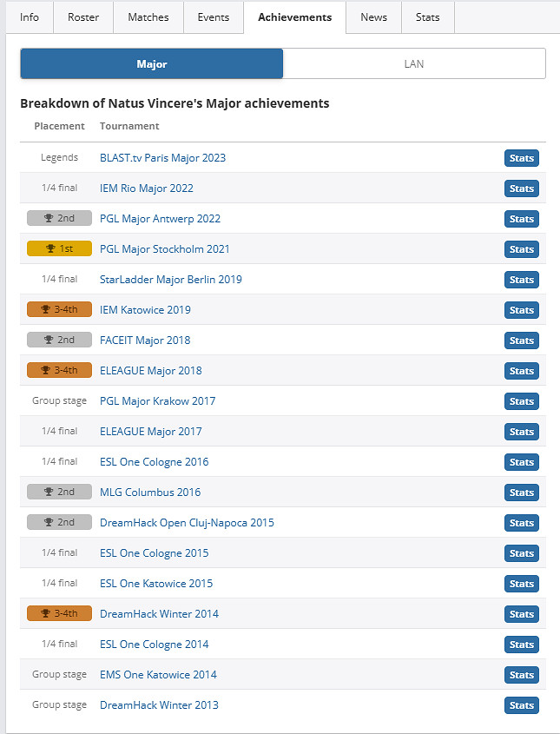Click Stats button for DreamHack Winter 2013
This screenshot has width=560, height=734.
[x=521, y=705]
